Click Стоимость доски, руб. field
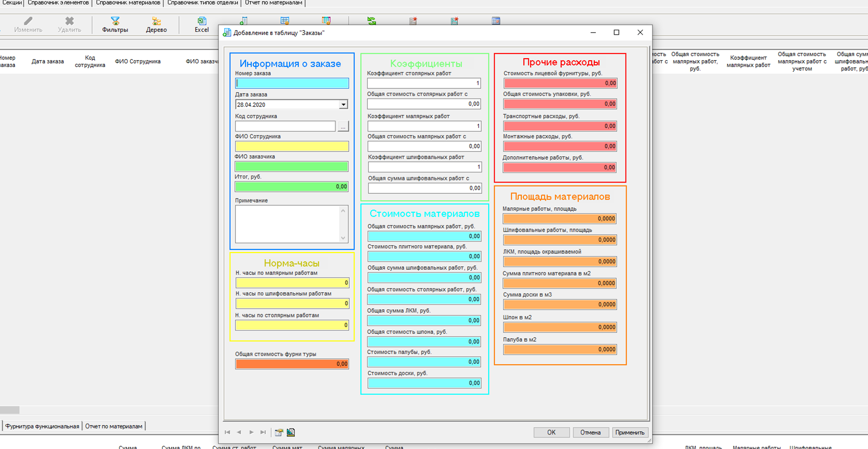This screenshot has height=449, width=868. (424, 383)
